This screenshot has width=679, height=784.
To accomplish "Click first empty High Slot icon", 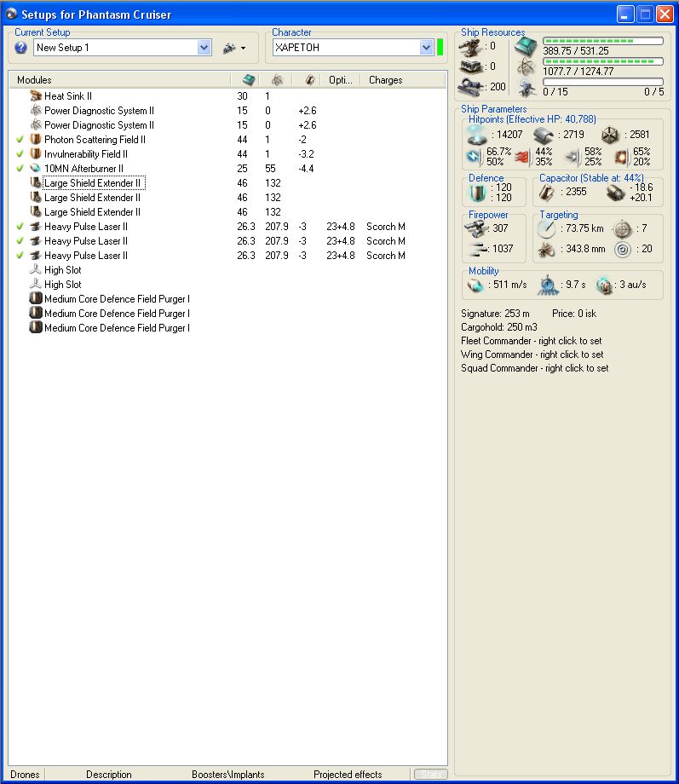I will click(36, 269).
